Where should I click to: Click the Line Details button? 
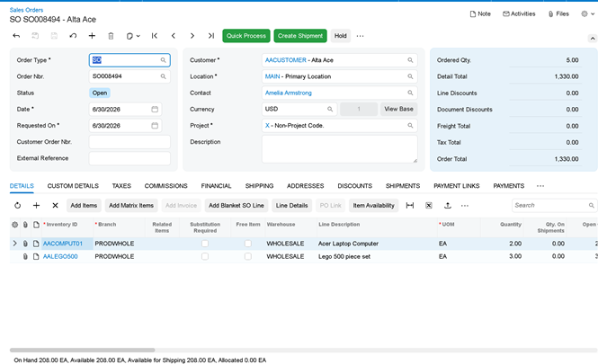click(291, 206)
